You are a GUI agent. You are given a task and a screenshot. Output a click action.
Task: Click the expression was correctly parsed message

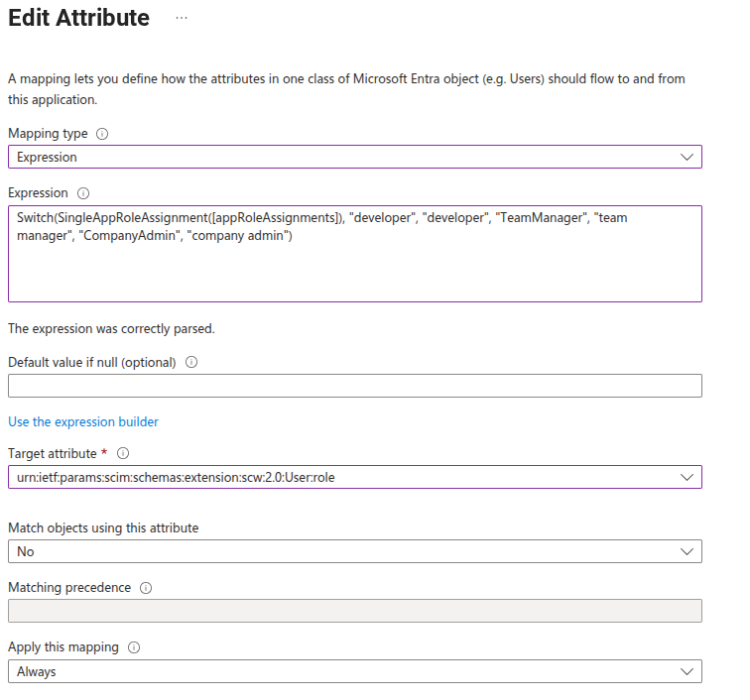(111, 328)
